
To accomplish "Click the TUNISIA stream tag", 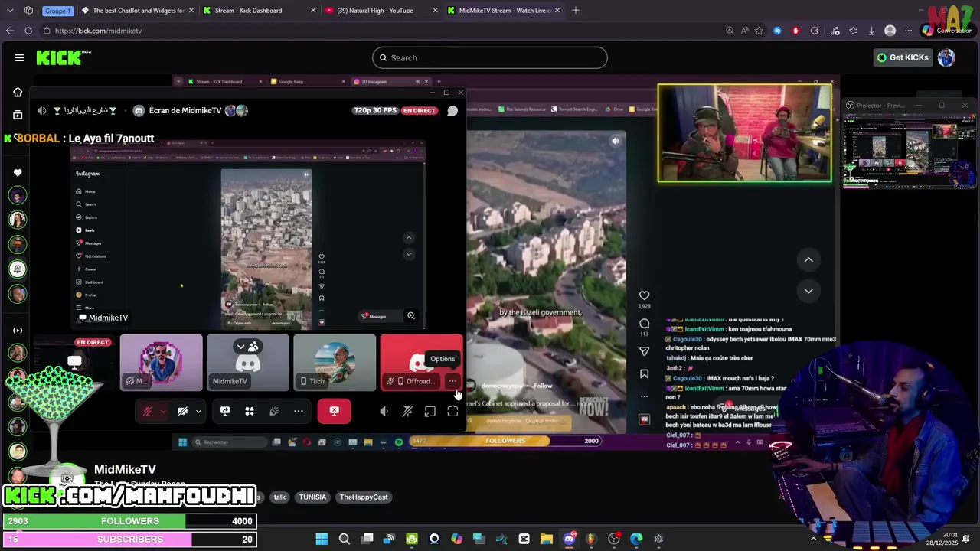I will 312,497.
